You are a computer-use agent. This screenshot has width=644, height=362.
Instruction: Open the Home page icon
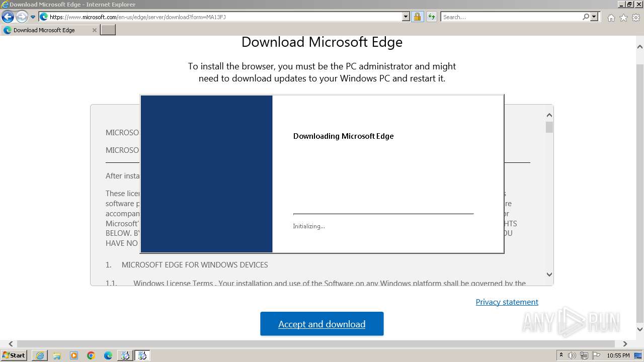(611, 18)
